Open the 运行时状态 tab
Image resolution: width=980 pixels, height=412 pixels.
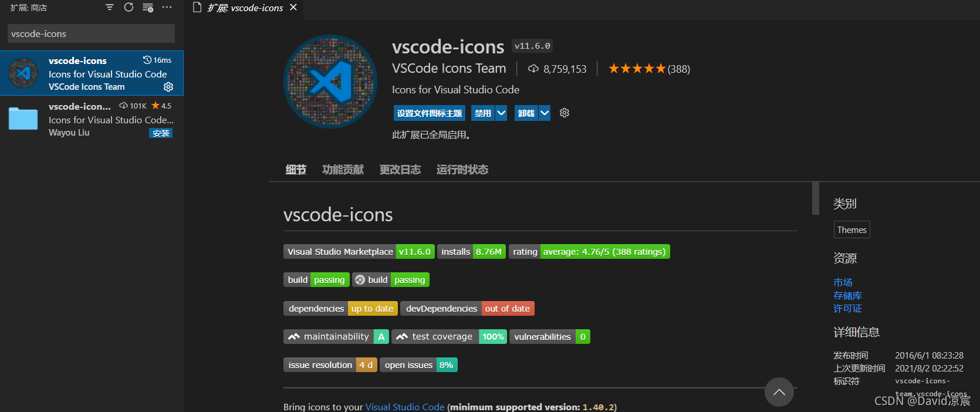[x=462, y=170]
